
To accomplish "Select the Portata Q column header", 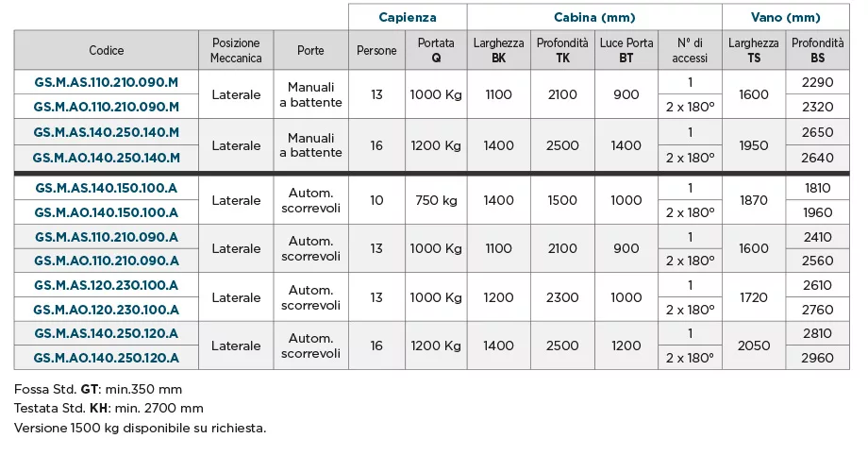I will click(436, 50).
